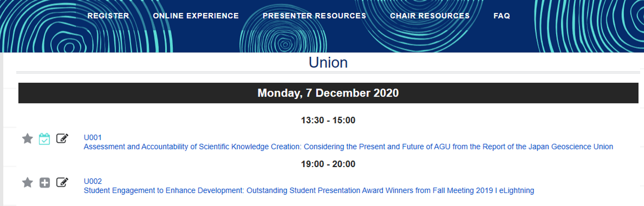Open the note editor icon for U002
This screenshot has width=644, height=206.
(62, 182)
